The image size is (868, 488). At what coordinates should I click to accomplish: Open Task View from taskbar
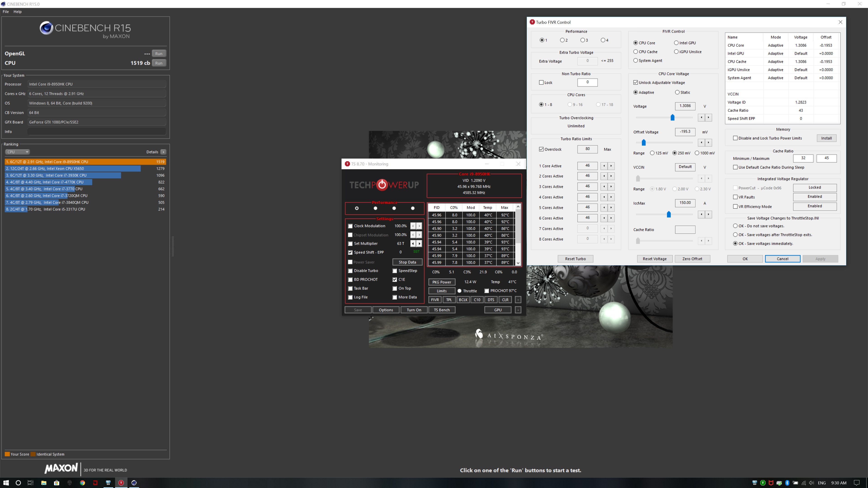tap(30, 483)
